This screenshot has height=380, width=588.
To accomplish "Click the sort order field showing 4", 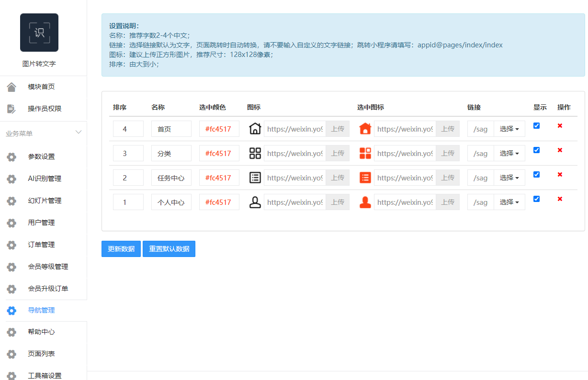I will 128,129.
